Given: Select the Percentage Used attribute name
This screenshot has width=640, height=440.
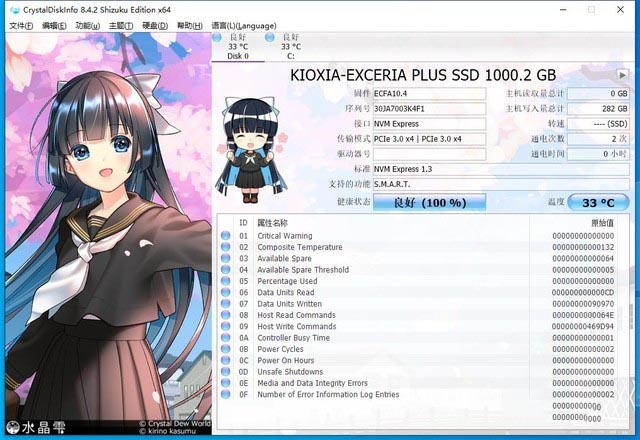Looking at the screenshot, I should (x=287, y=281).
